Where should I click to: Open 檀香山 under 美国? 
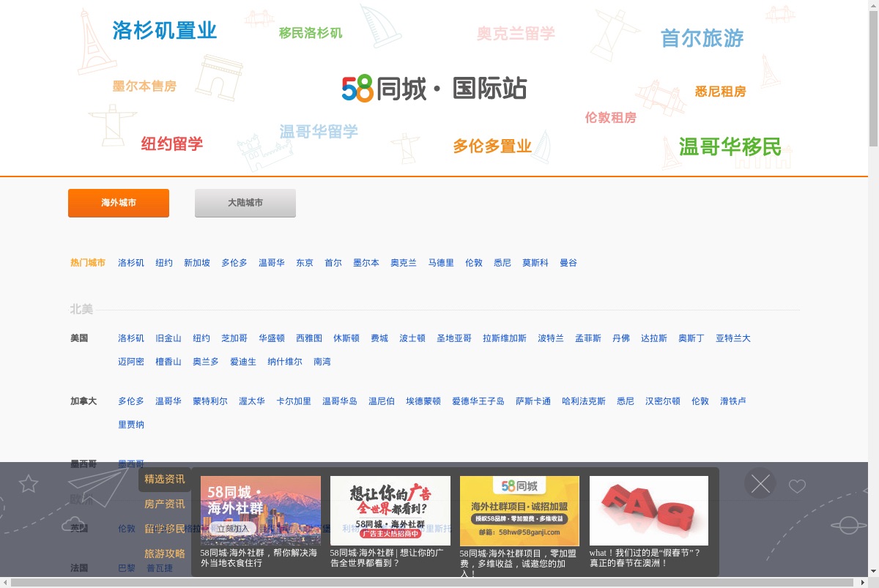tap(168, 362)
